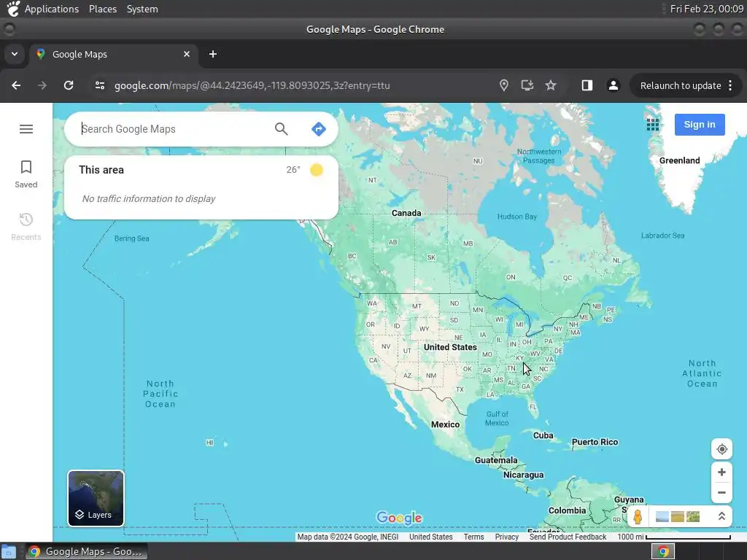The height and width of the screenshot is (560, 747).
Task: Click the magnifier search icon
Action: coord(281,129)
